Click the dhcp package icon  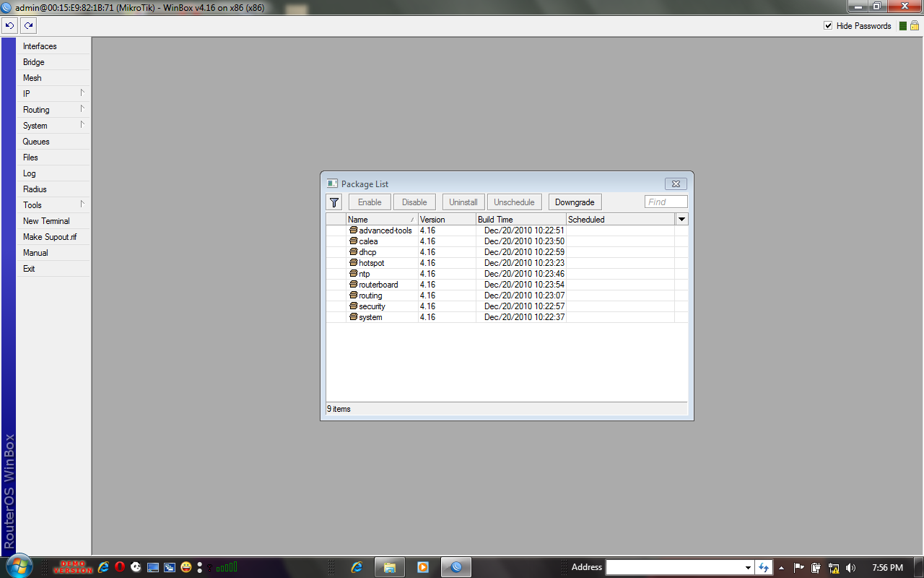coord(354,251)
